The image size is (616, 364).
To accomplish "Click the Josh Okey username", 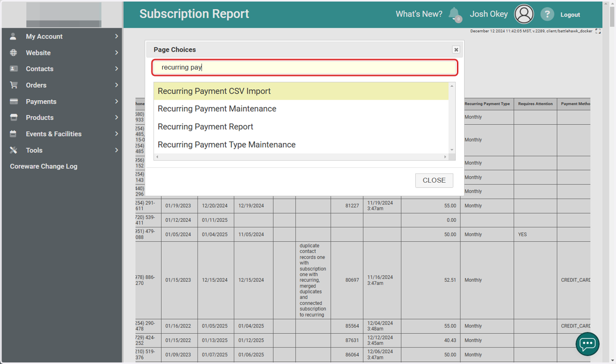I will tap(489, 14).
